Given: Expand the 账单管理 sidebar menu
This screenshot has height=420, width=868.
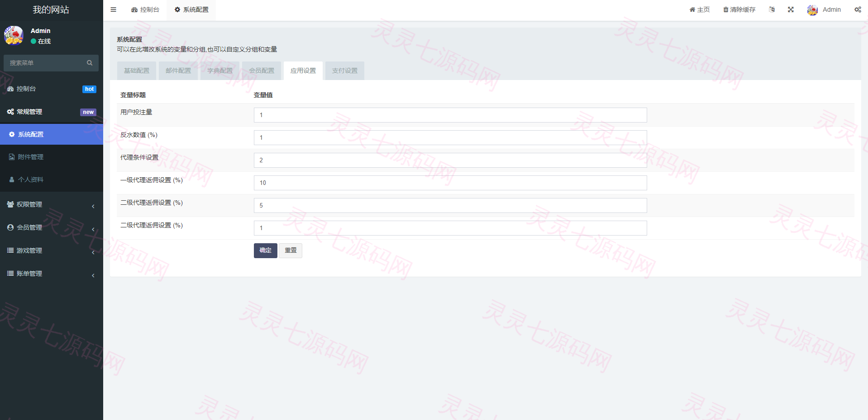Looking at the screenshot, I should [52, 274].
